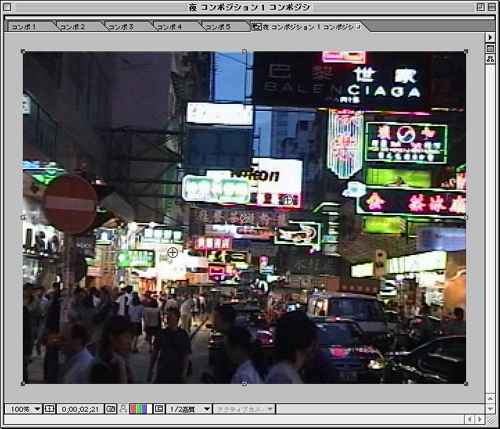The image size is (500, 429).
Task: Show last snapshot using the person icon
Action: point(123,409)
